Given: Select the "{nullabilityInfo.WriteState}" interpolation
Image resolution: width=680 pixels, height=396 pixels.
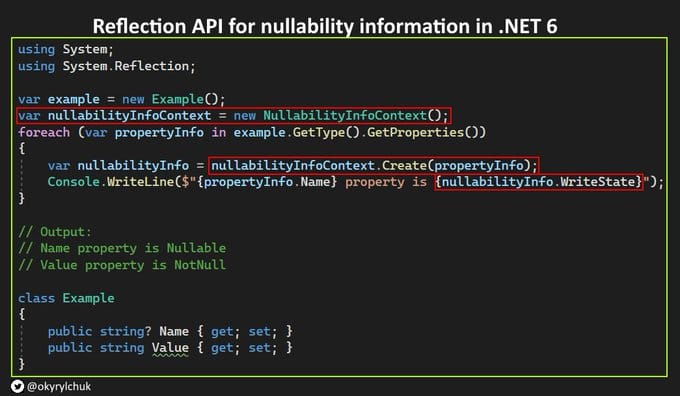Looking at the screenshot, I should pyautogui.click(x=539, y=182).
